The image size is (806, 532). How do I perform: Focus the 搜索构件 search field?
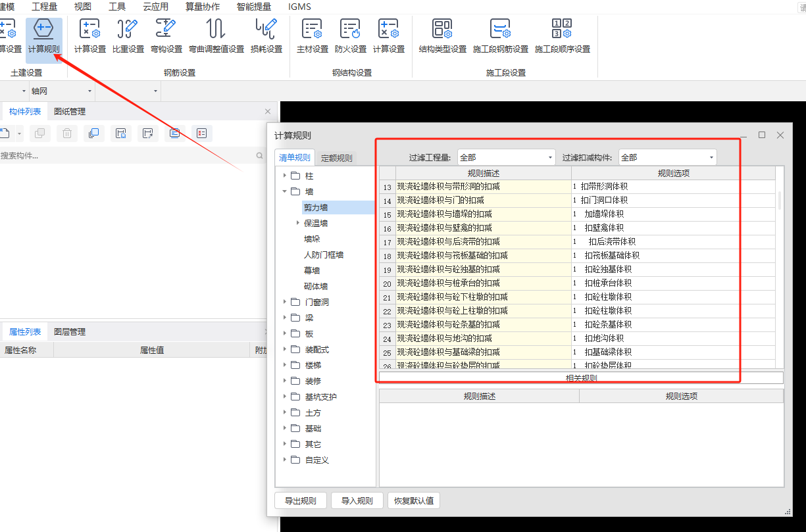[x=127, y=156]
